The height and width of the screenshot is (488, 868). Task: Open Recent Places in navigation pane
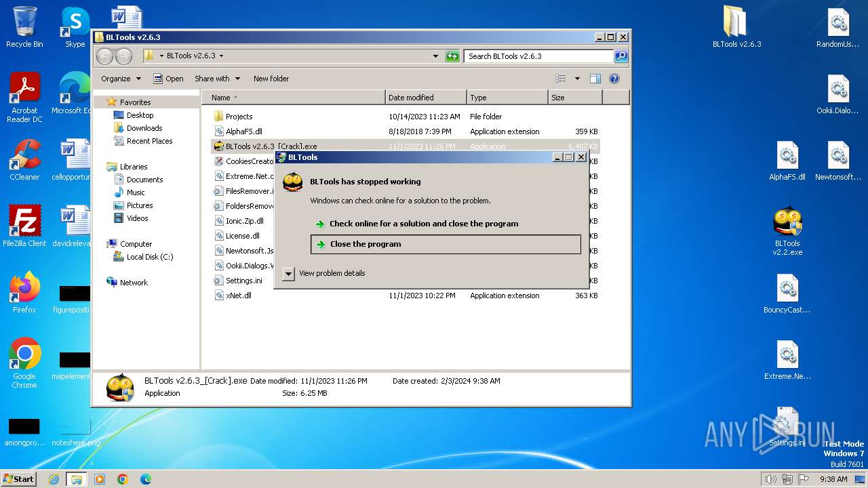pyautogui.click(x=149, y=141)
